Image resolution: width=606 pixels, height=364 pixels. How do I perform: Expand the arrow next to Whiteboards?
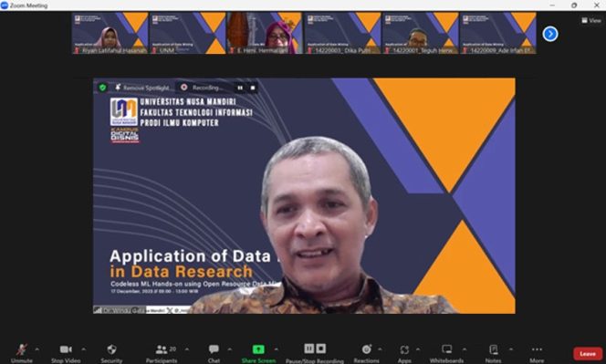pos(465,349)
